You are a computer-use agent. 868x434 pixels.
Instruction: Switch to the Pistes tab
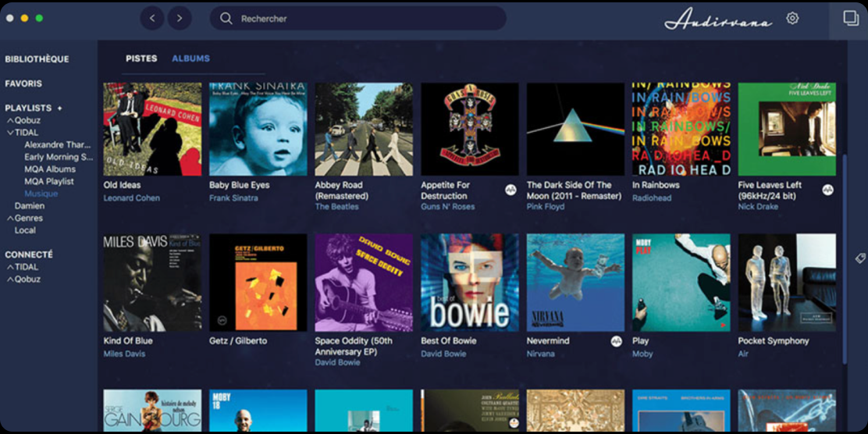(x=141, y=59)
